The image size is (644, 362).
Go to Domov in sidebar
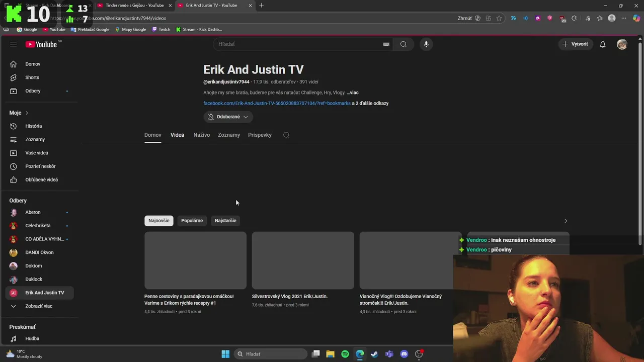click(x=39, y=64)
